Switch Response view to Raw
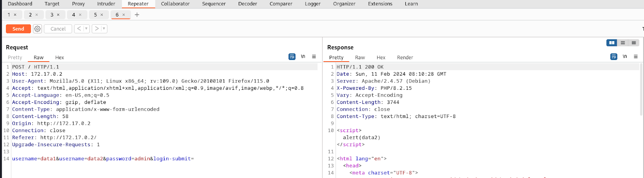This screenshot has width=644, height=178. click(360, 58)
